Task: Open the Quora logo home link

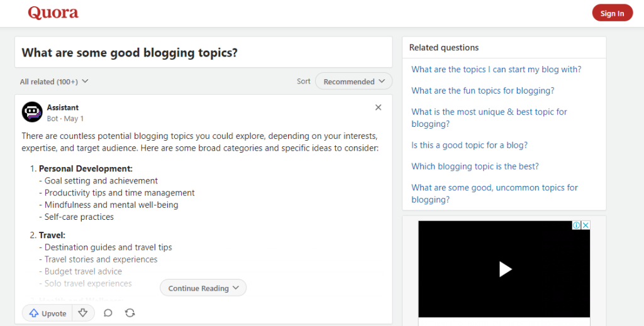Action: [53, 13]
